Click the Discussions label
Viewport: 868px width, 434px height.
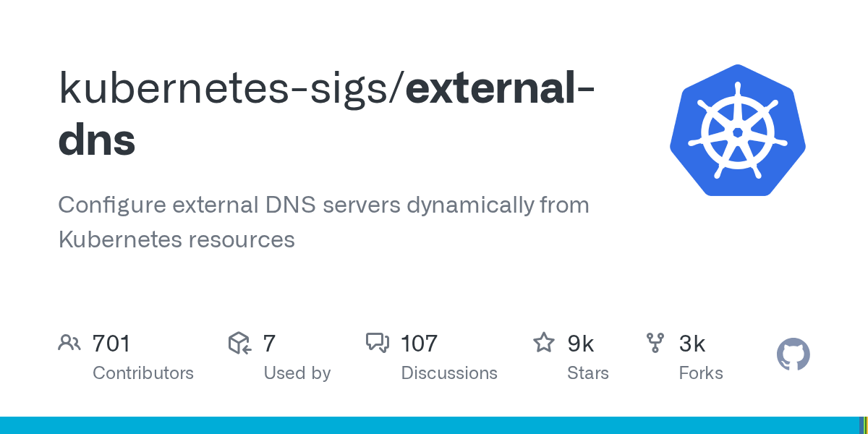pyautogui.click(x=449, y=373)
